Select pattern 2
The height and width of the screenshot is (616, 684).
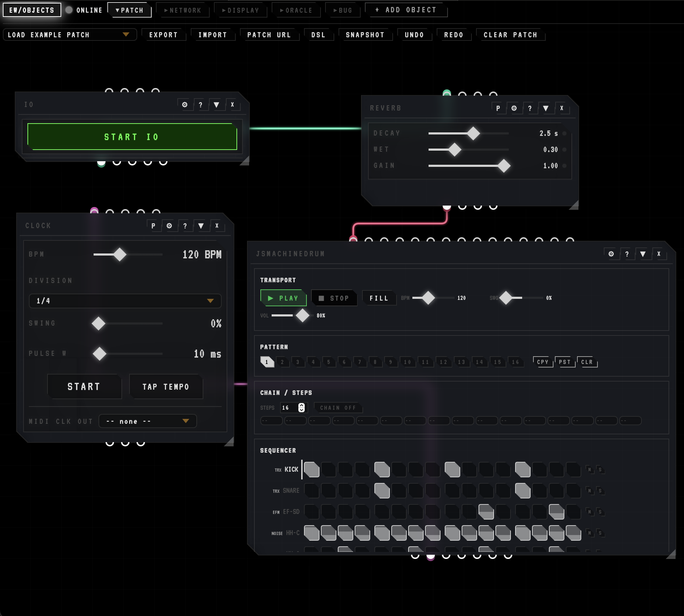[x=282, y=362]
